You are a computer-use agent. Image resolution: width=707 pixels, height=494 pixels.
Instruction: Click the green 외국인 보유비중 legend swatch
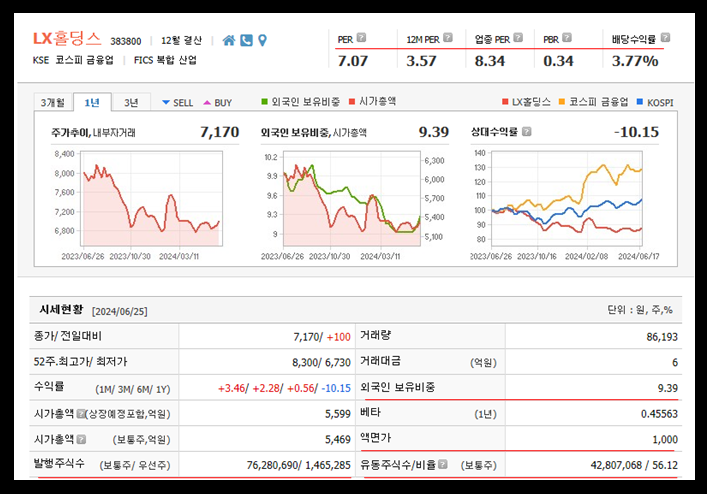pyautogui.click(x=265, y=101)
